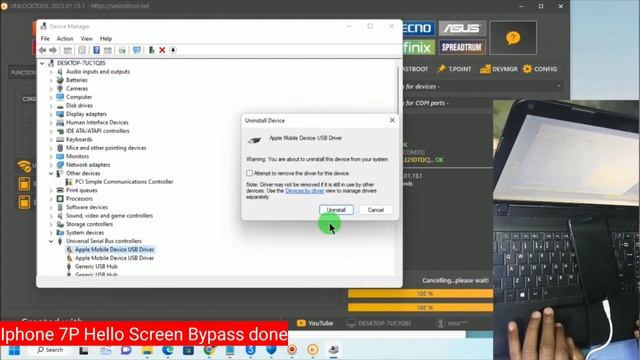This screenshot has height=360, width=640.
Task: Select Sound, video and game controllers
Action: tap(109, 216)
